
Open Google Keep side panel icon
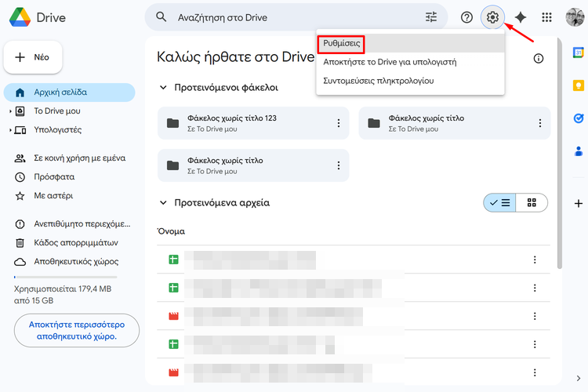[x=579, y=85]
